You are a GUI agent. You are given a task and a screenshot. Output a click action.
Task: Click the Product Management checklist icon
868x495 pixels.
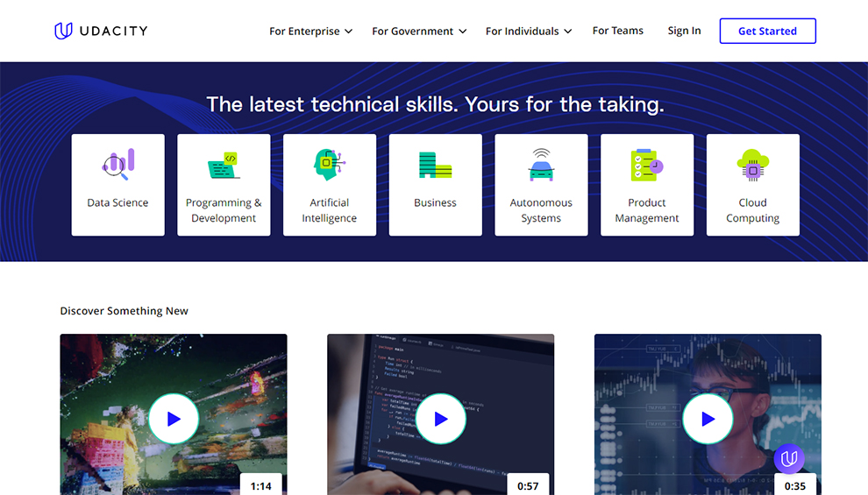[x=646, y=165]
